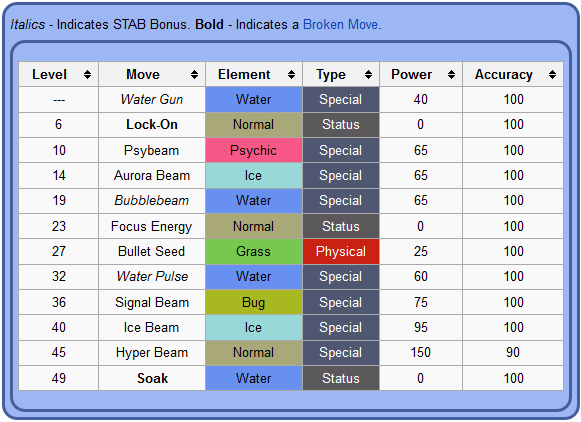Click Accuracy column sort arrows icon
Screen dimensions: 581x422
click(552, 74)
